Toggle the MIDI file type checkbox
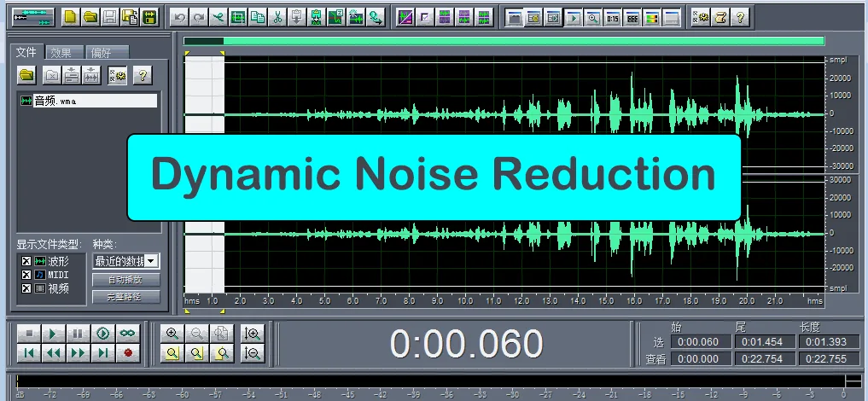Image resolution: width=868 pixels, height=401 pixels. coord(26,275)
